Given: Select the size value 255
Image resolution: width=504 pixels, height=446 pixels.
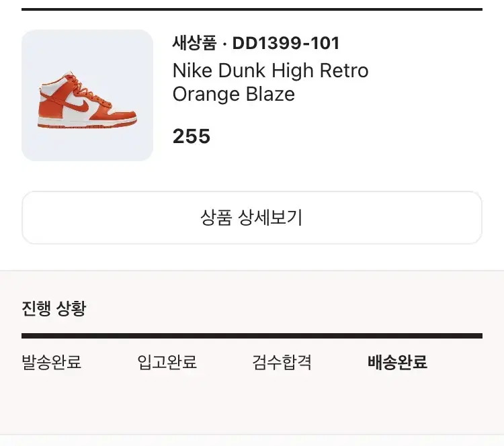Looking at the screenshot, I should 192,136.
